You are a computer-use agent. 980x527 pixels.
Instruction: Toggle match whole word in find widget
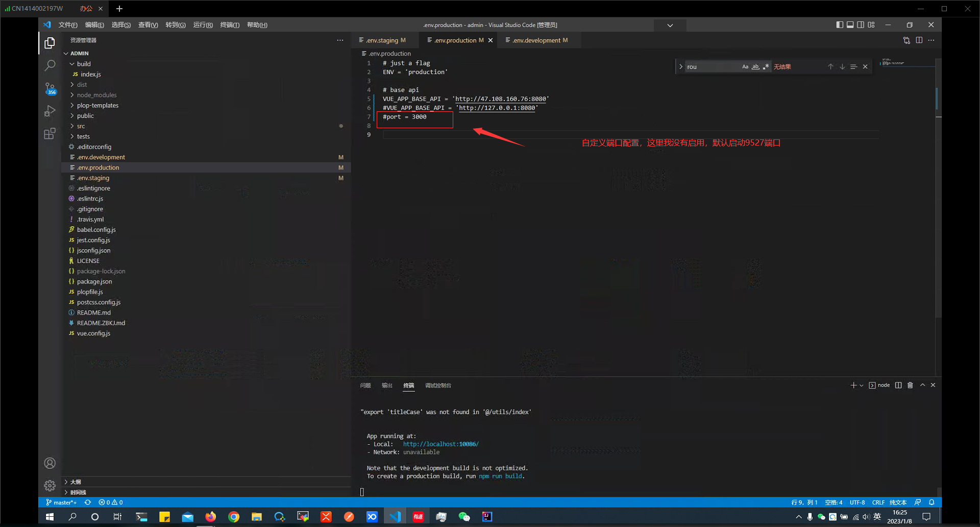755,67
